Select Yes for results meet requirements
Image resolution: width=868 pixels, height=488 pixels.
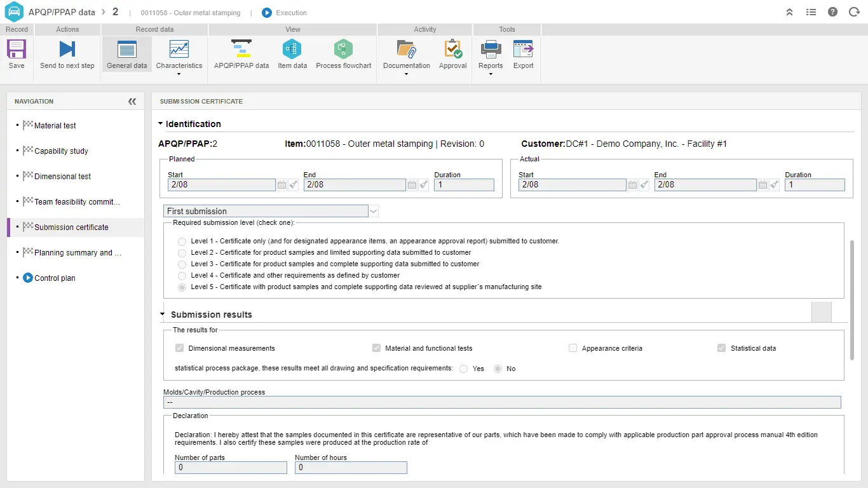464,369
